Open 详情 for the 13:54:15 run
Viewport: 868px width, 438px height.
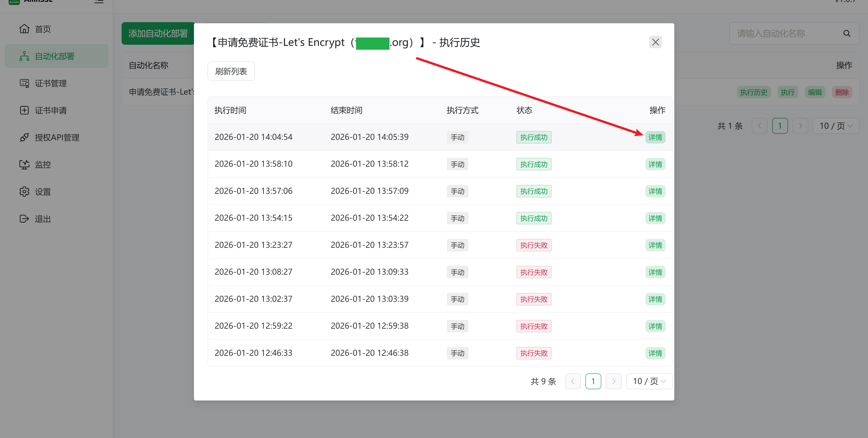655,218
